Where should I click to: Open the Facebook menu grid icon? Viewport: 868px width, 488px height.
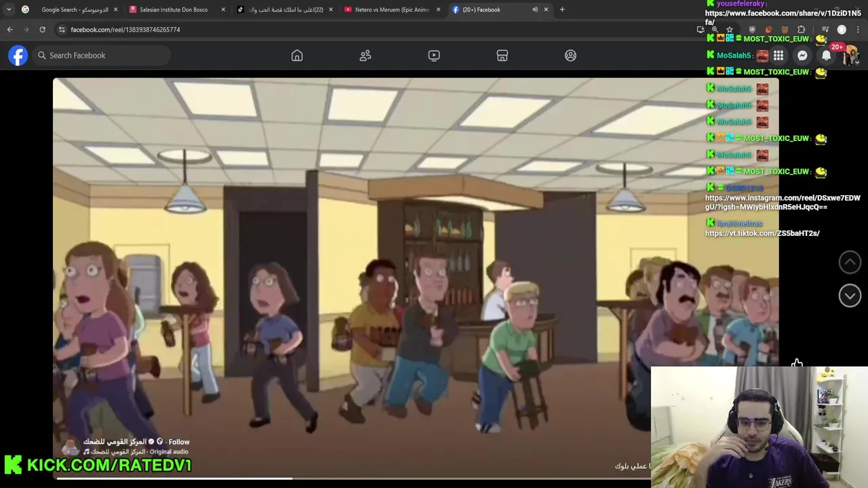[778, 56]
